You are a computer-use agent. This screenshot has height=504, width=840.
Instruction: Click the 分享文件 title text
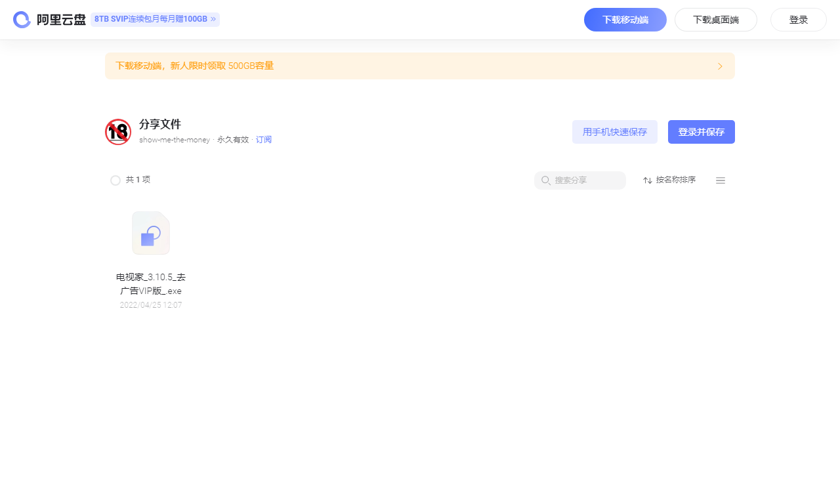160,125
